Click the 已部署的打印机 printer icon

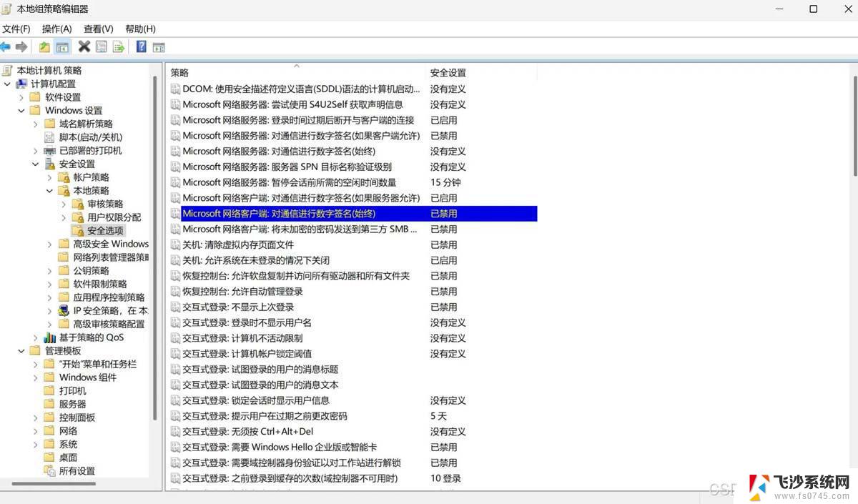[49, 151]
